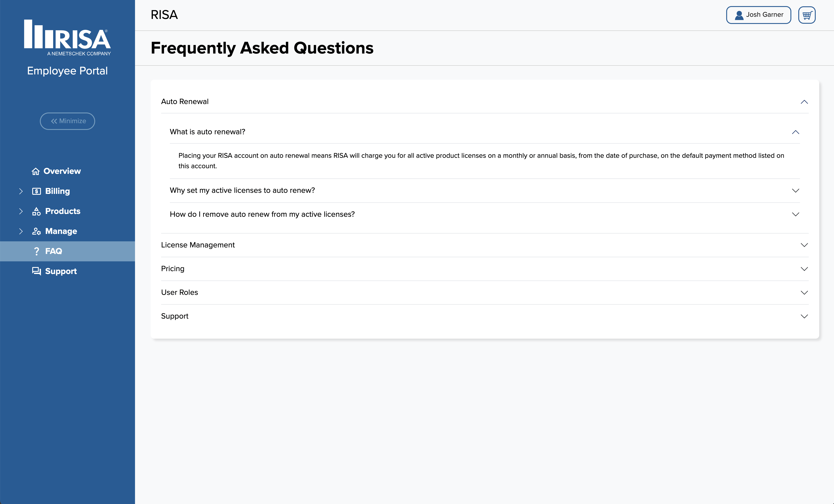
Task: Select FAQ in the sidebar
Action: pyautogui.click(x=67, y=251)
